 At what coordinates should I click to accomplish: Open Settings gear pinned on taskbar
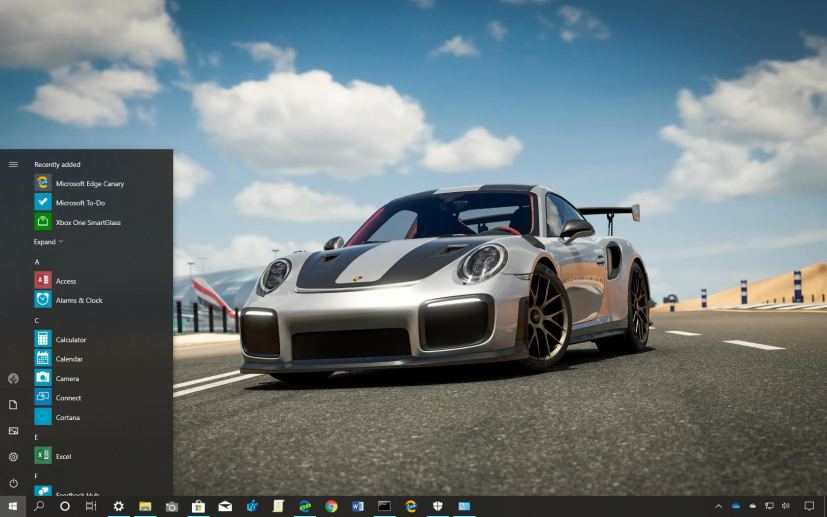tap(119, 506)
